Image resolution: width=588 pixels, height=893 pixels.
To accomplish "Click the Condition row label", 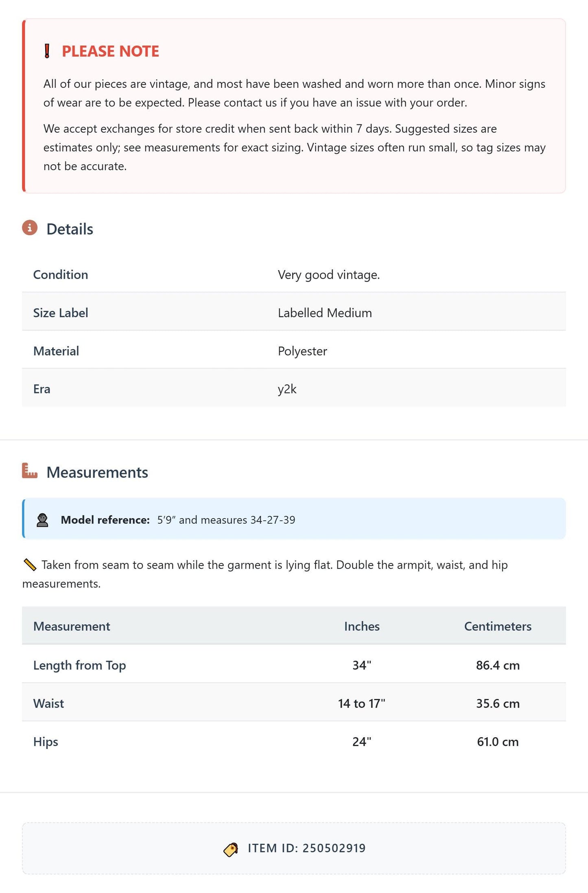I will pos(61,275).
